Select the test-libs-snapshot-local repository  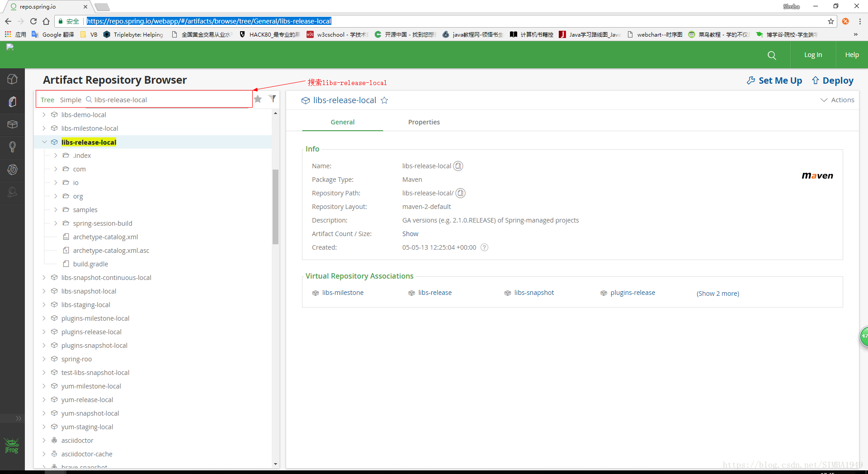tap(95, 373)
